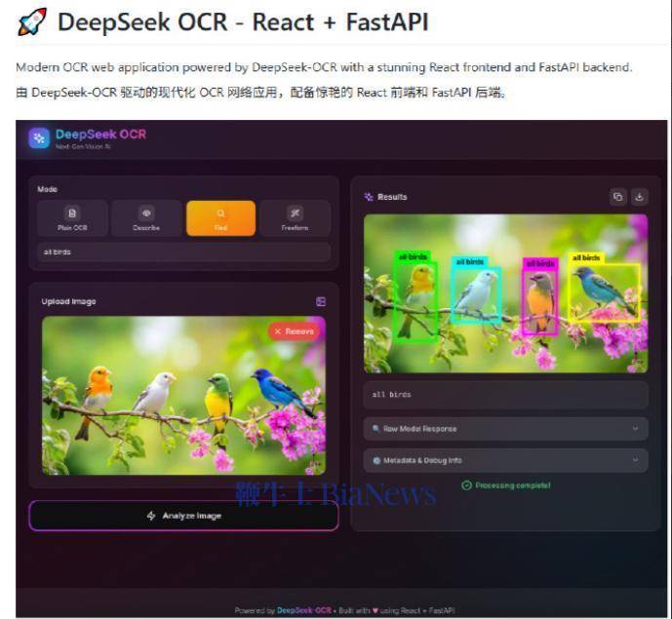Click the sparkle icon next to Results
672x619 pixels.
369,197
